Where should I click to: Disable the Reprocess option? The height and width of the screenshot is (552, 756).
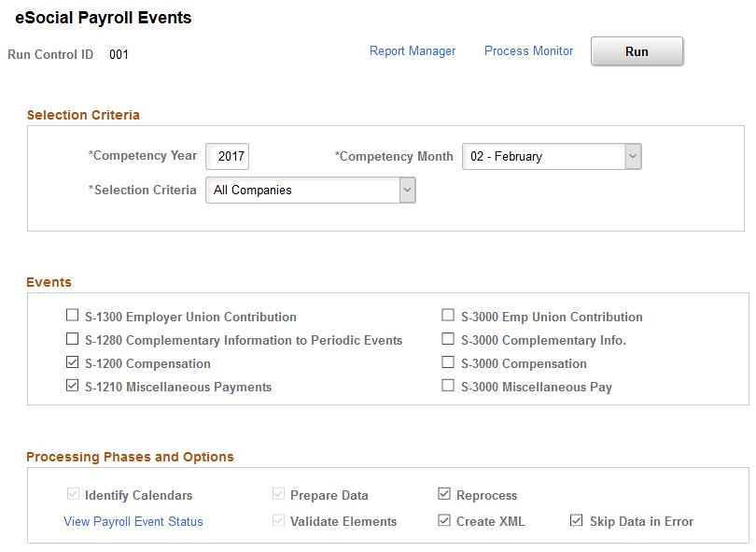click(444, 494)
